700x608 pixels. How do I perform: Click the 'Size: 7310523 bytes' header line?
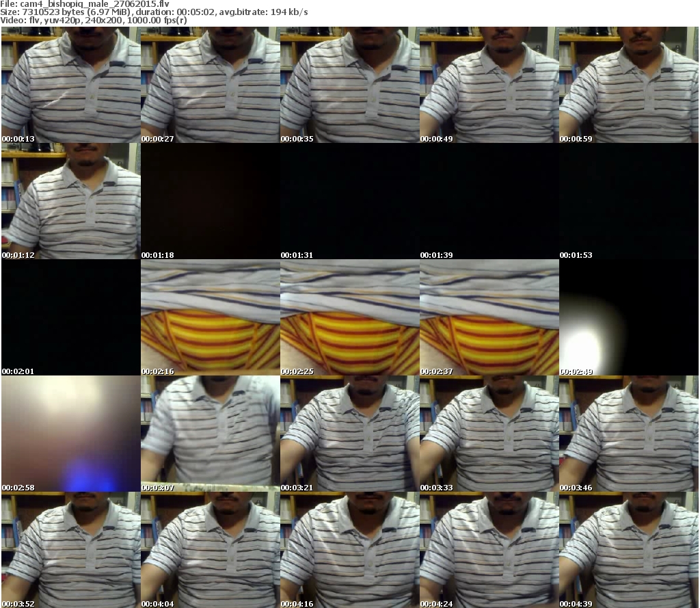(154, 12)
